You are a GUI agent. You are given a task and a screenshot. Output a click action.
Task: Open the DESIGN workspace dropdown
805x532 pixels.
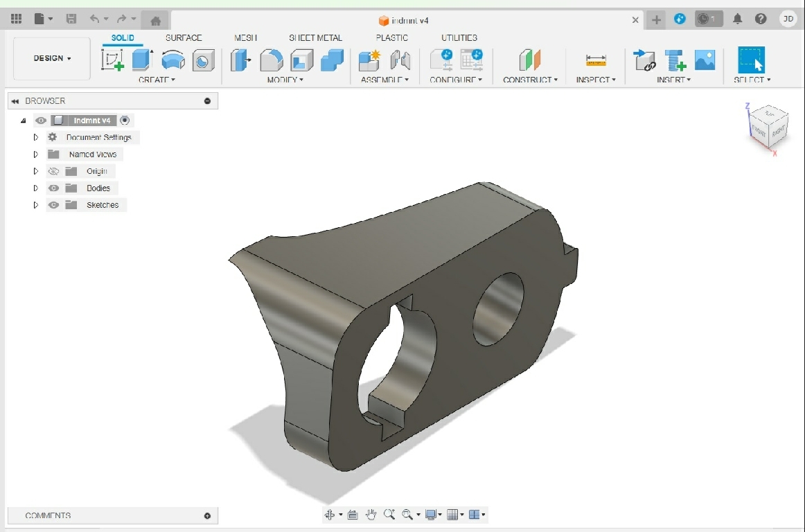click(x=52, y=59)
